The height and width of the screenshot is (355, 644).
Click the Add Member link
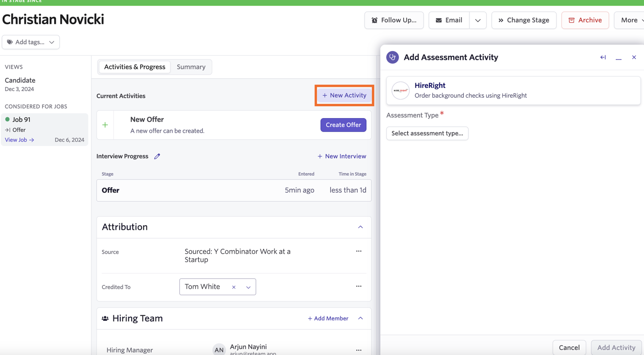click(328, 319)
